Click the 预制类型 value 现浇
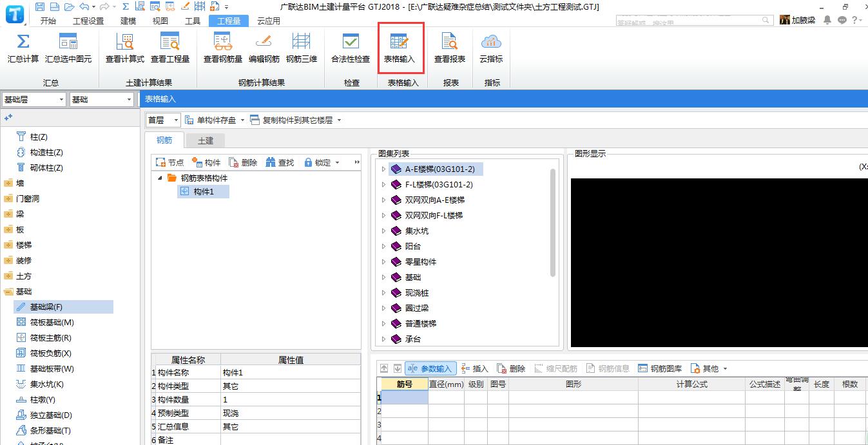The image size is (868, 445). 291,413
